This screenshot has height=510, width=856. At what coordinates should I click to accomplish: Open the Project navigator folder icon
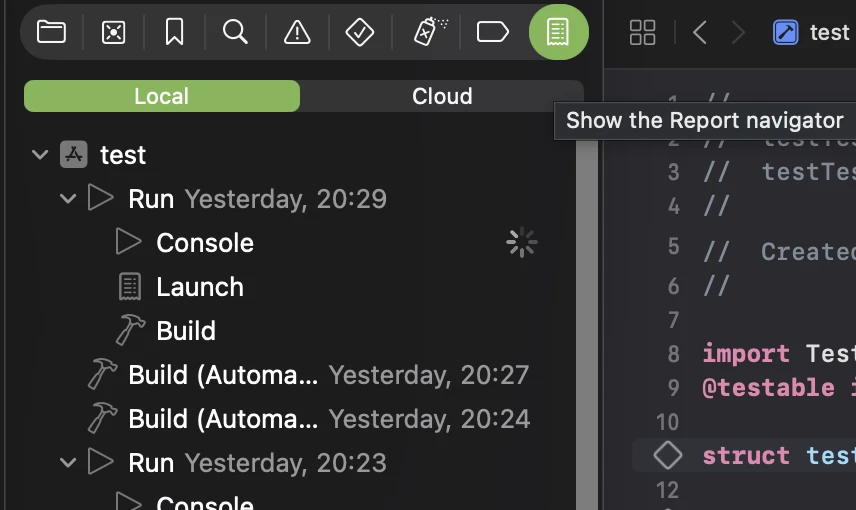[51, 32]
